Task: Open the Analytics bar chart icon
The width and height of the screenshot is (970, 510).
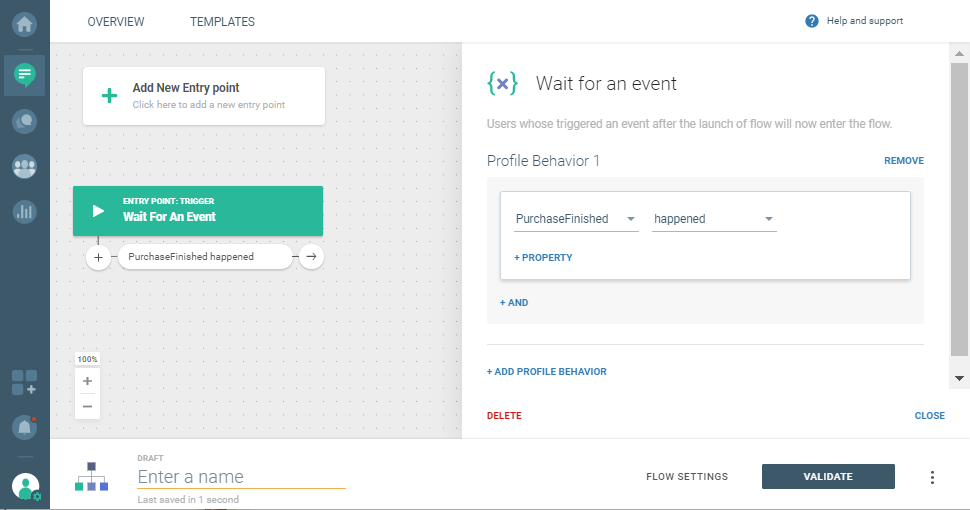Action: tap(24, 212)
